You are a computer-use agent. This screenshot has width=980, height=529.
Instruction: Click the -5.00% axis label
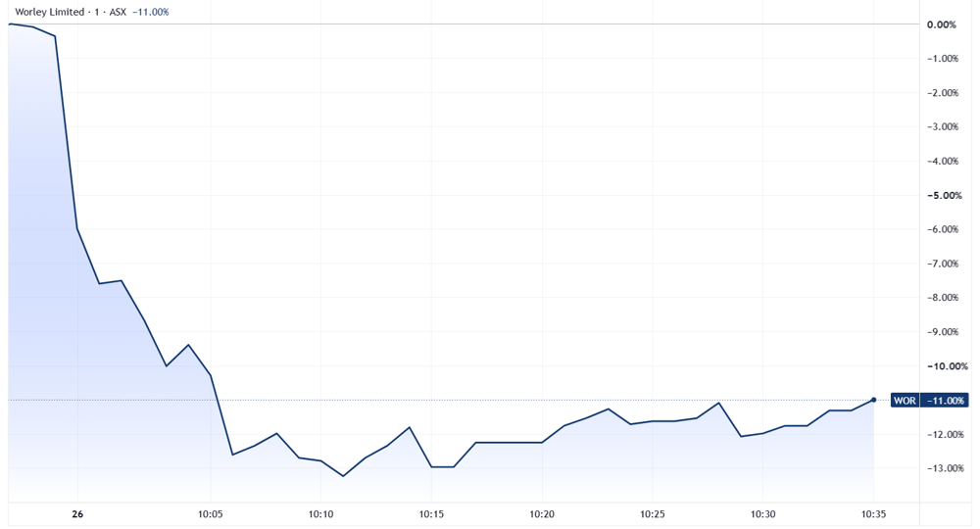tap(943, 196)
